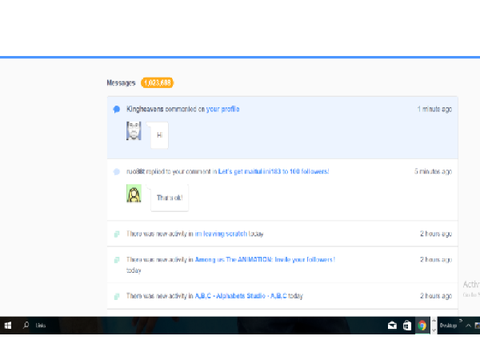This screenshot has width=480, height=360.
Task: Open the 'Let's get to 100 followers!' studio link
Action: click(274, 171)
